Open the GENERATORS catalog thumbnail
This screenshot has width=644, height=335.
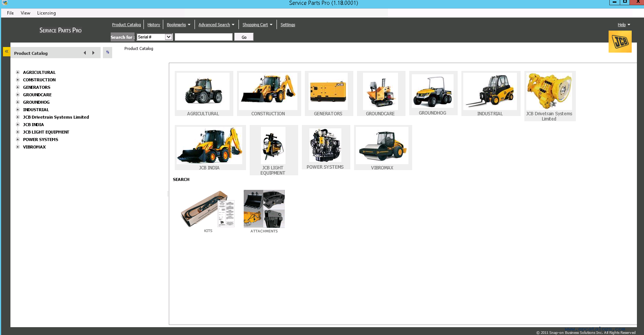(328, 91)
